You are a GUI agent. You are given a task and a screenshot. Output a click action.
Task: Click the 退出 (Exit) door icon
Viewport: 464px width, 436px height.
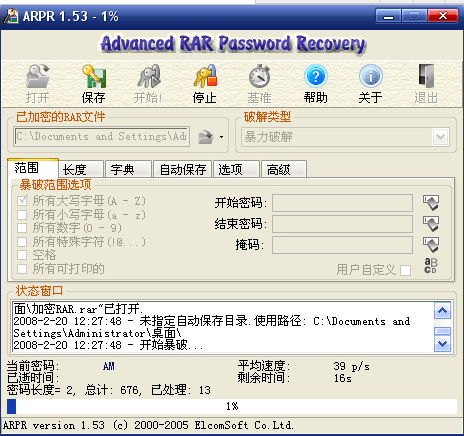coord(426,77)
